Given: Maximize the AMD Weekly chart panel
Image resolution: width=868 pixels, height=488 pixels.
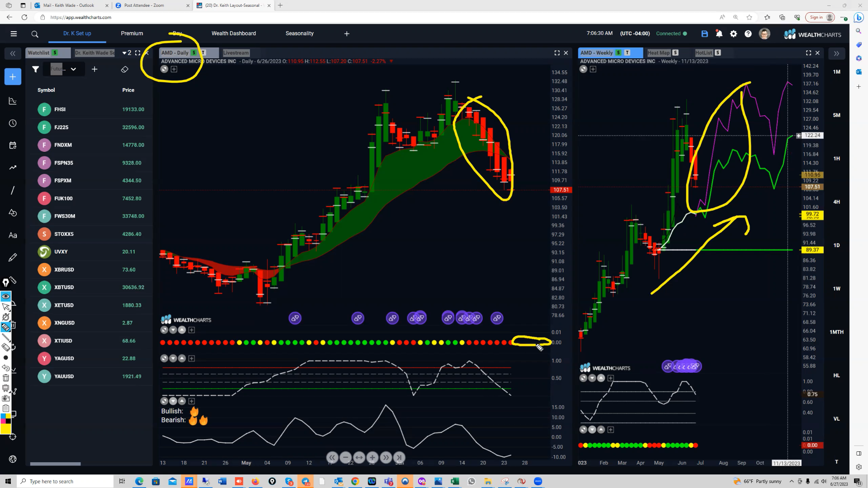Looking at the screenshot, I should [x=808, y=53].
